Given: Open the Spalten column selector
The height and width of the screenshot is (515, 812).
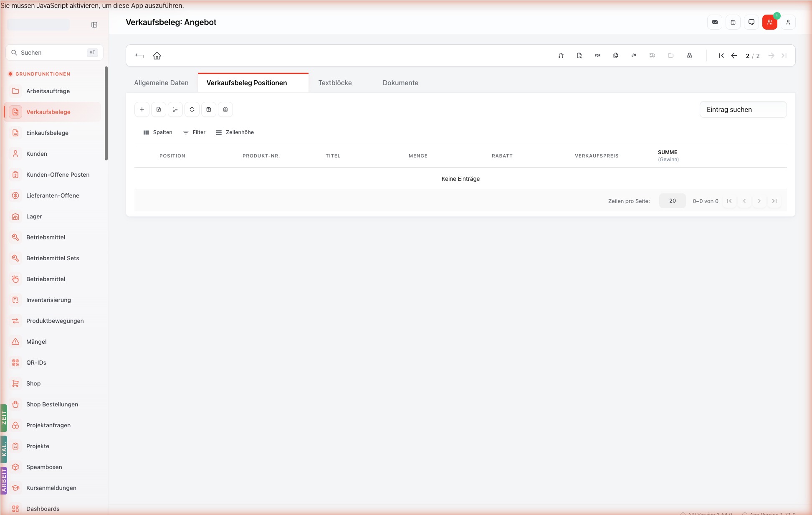Looking at the screenshot, I should [158, 132].
